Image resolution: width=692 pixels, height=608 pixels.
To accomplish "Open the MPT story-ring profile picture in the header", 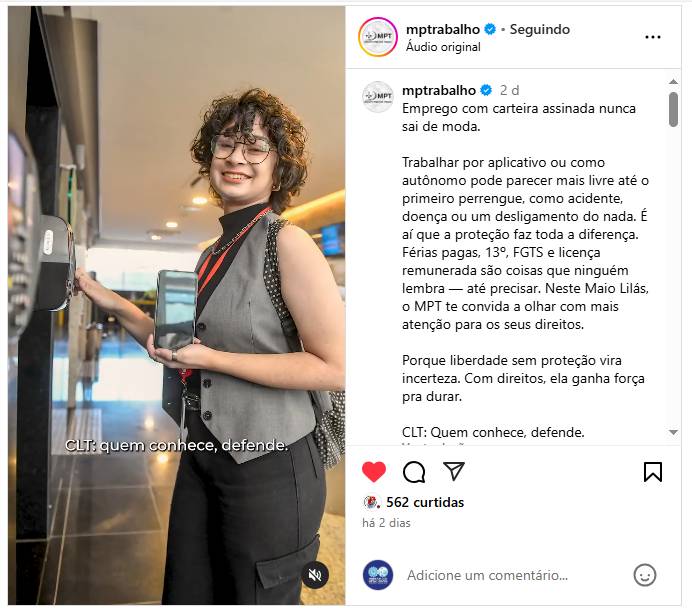I will (378, 37).
